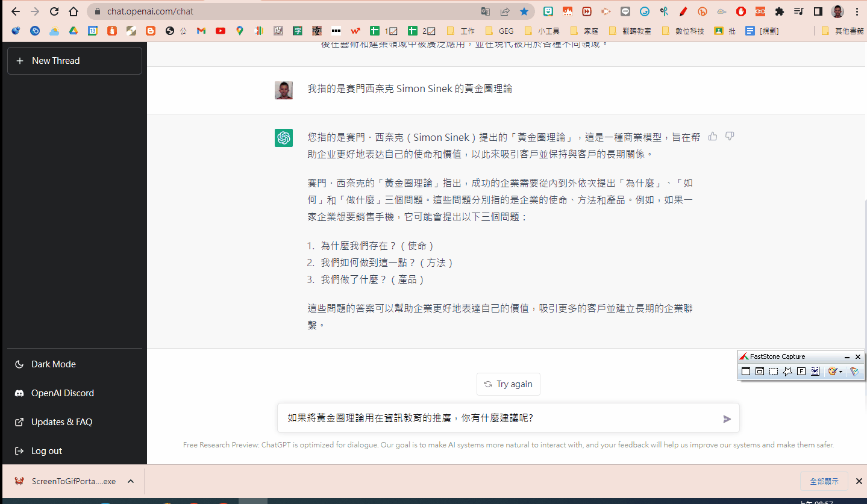Go back with browser back arrow
This screenshot has height=504, width=867.
(16, 11)
